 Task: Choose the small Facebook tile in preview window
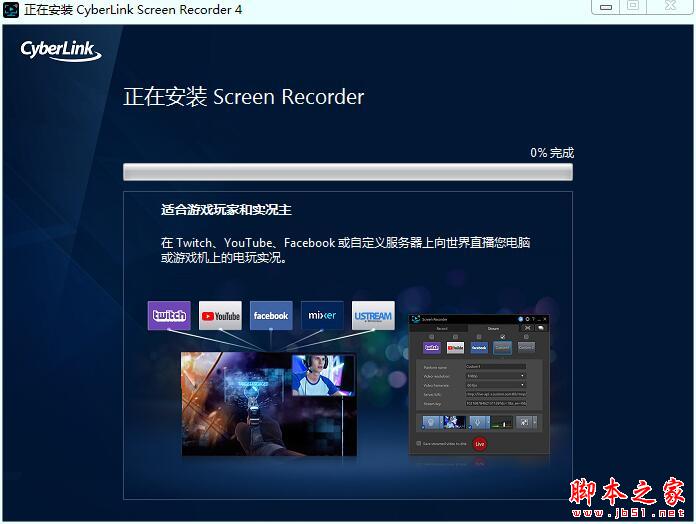479,347
